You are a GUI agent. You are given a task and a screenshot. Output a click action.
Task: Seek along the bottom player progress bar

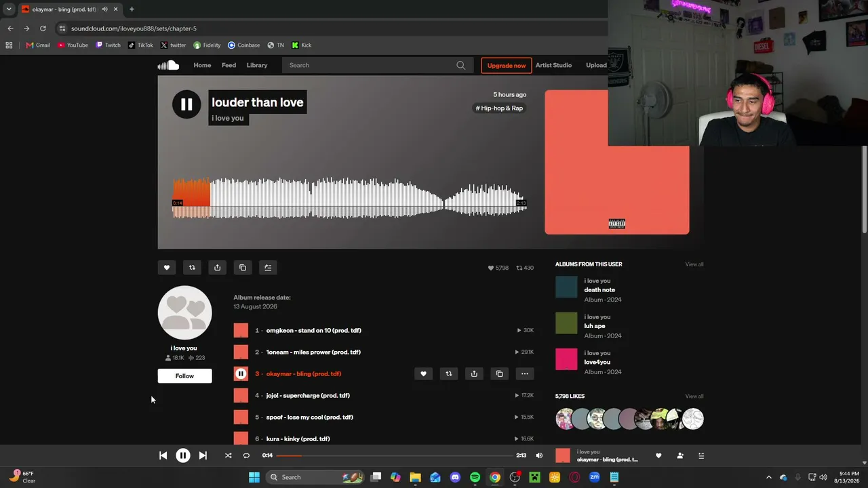tap(395, 455)
